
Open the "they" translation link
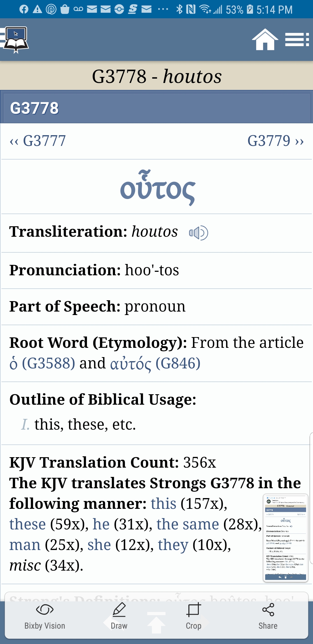coord(173,545)
